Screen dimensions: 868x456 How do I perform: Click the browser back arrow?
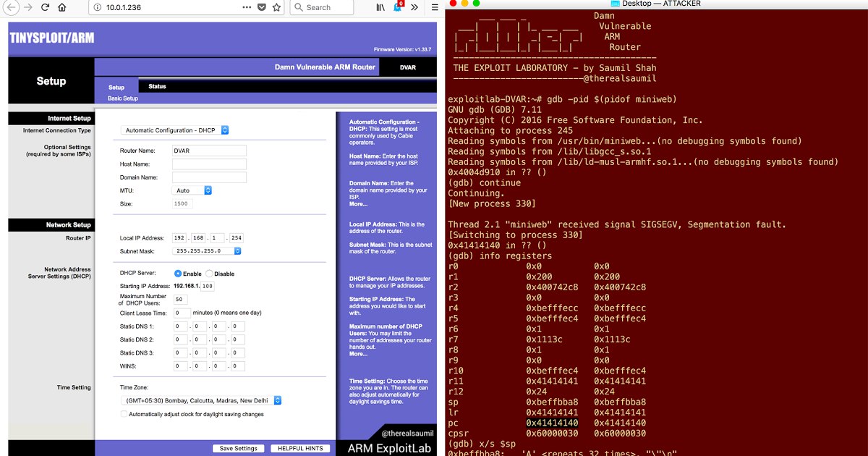10,8
